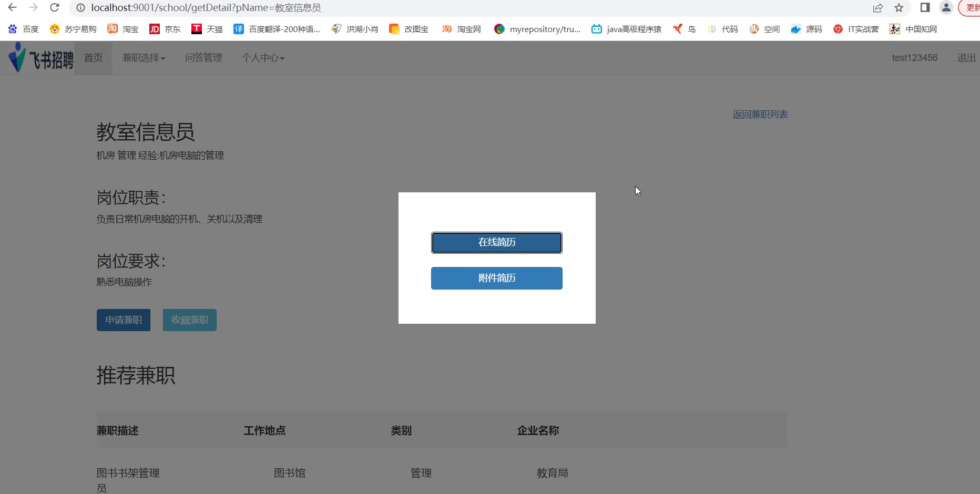Image resolution: width=980 pixels, height=494 pixels.
Task: Open the myrepository bookmark
Action: pos(537,29)
